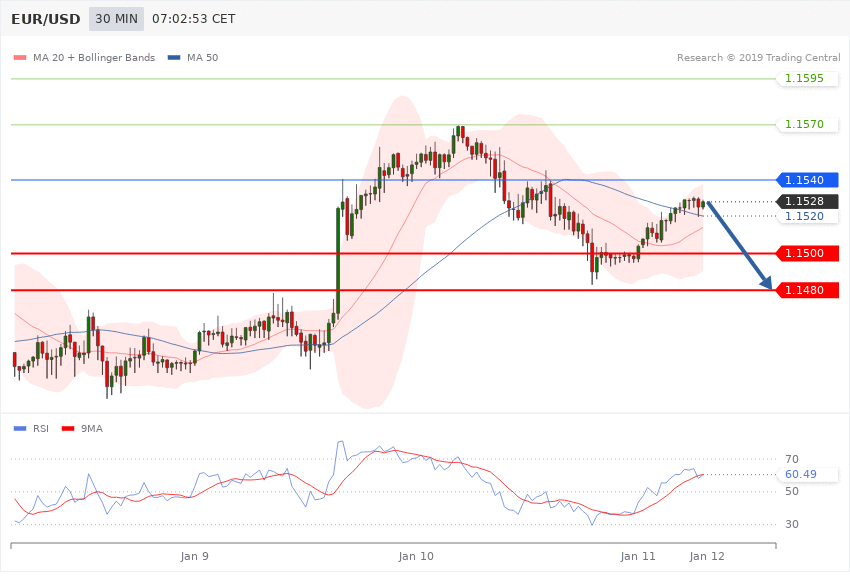Click the Jan 10 date label

pos(416,556)
